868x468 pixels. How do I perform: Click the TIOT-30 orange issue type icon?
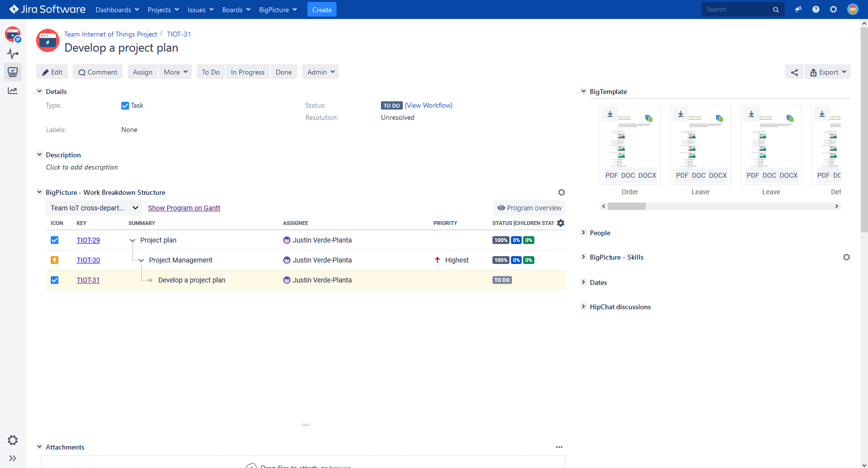click(55, 260)
